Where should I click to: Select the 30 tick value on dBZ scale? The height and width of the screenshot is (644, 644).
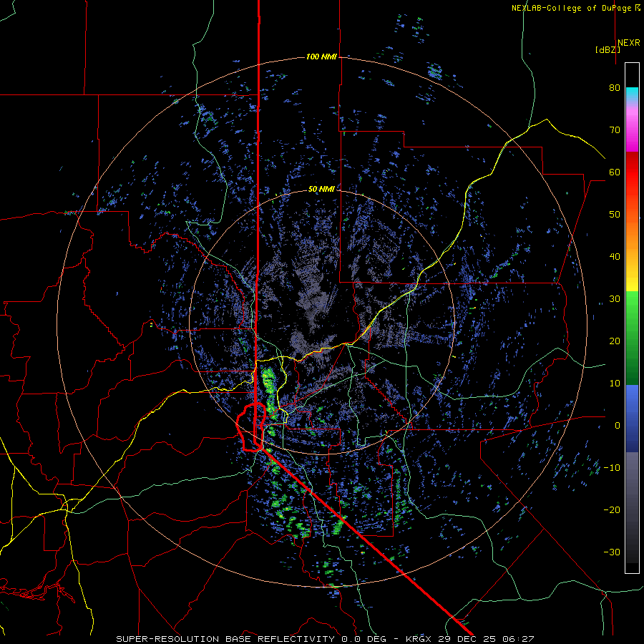click(615, 299)
